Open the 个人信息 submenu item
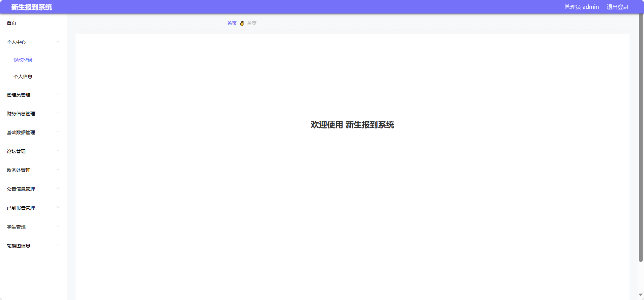 click(23, 77)
